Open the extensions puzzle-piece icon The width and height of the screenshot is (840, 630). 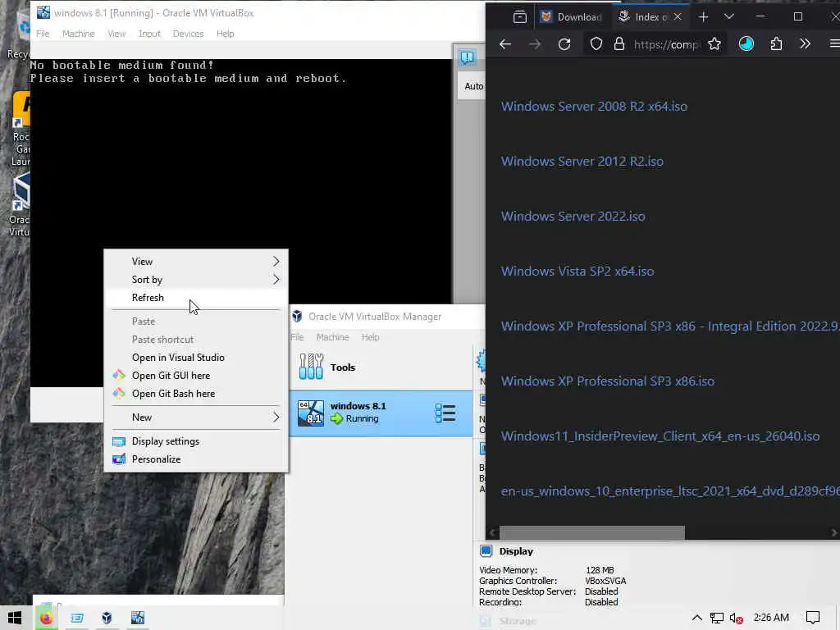[776, 44]
